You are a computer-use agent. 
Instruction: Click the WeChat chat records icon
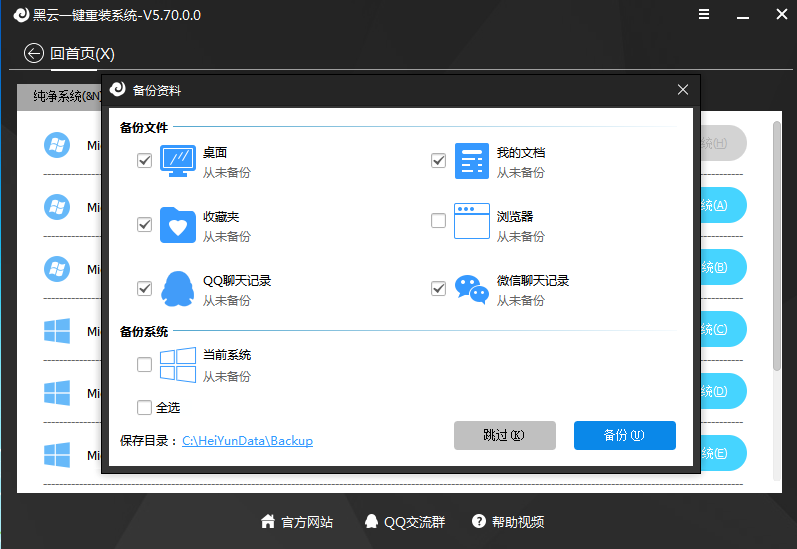471,288
